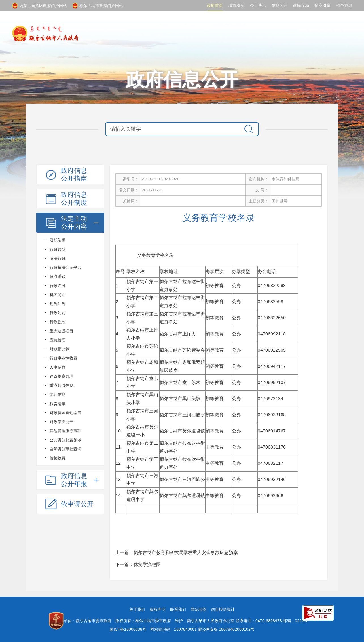
Task: Select 重大建设项目 in the sidebar
Action: coord(62,331)
